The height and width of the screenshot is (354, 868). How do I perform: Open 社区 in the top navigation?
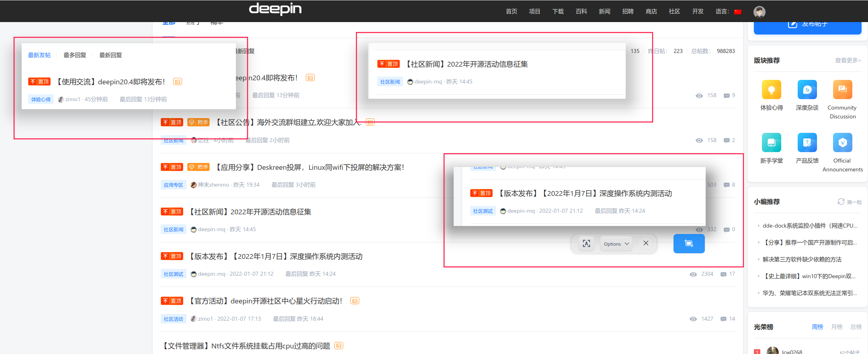[675, 11]
